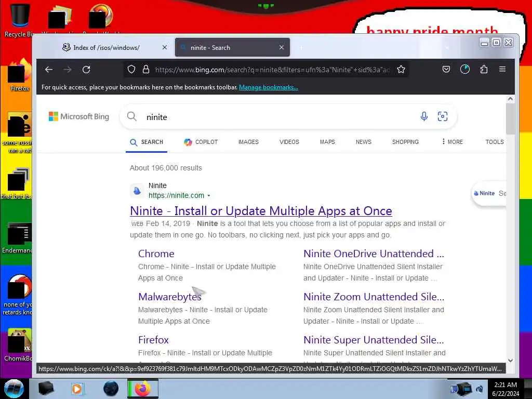The width and height of the screenshot is (532, 399).
Task: Bookmark this page with the star icon
Action: pos(401,70)
